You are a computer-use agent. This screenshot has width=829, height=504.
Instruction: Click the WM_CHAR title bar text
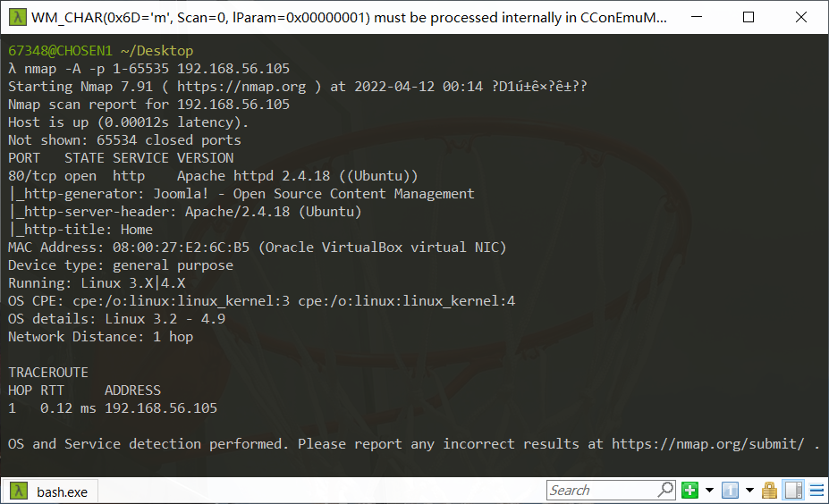pyautogui.click(x=349, y=18)
